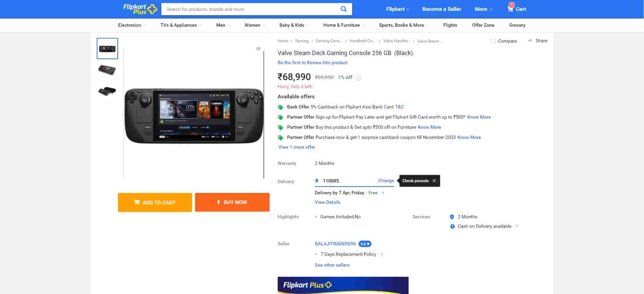Image resolution: width=644 pixels, height=294 pixels.
Task: Tick the Compare checkbox
Action: point(493,41)
